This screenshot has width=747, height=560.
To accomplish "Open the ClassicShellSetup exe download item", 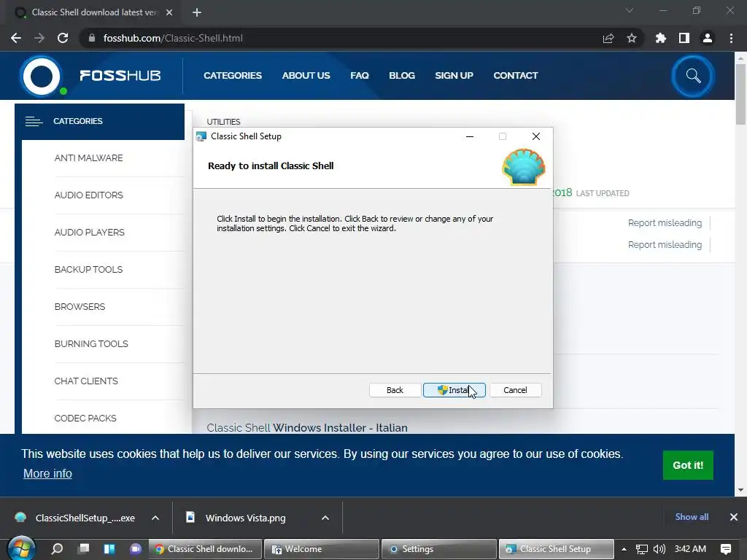I will tap(75, 518).
